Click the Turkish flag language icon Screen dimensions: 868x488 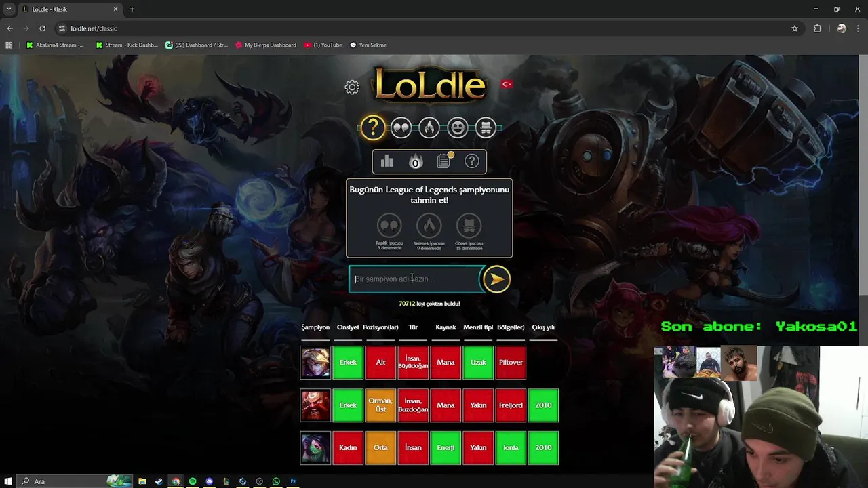tap(507, 84)
